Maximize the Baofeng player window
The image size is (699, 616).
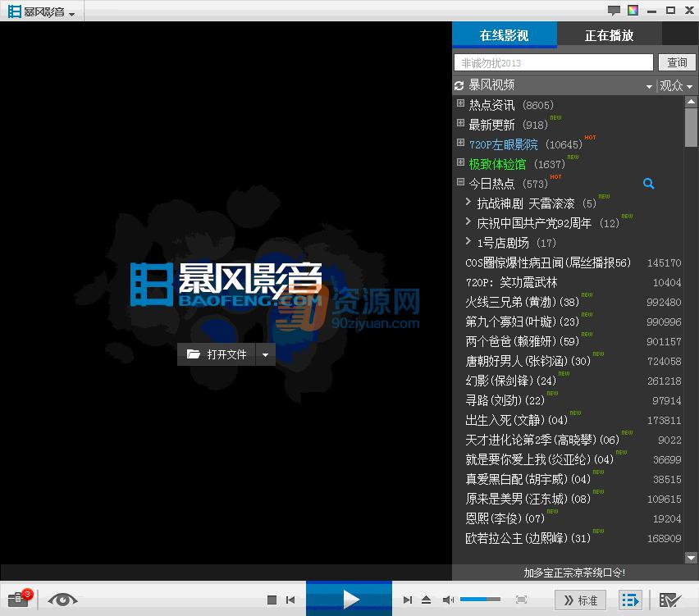pyautogui.click(x=670, y=10)
